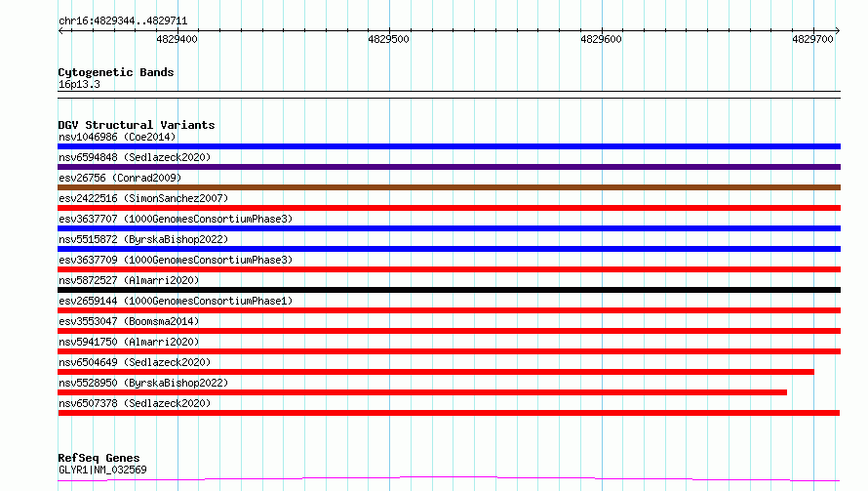The width and height of the screenshot is (868, 491).
Task: Open nsv5515872 (ByrskaBishop2022) label
Action: (143, 239)
